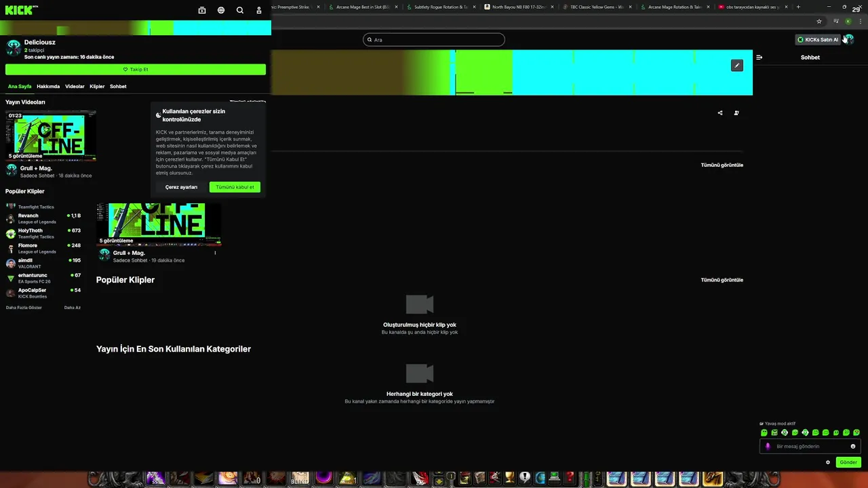Viewport: 868px width, 488px height.
Task: Collapse the list with Daha Az
Action: [x=73, y=307]
